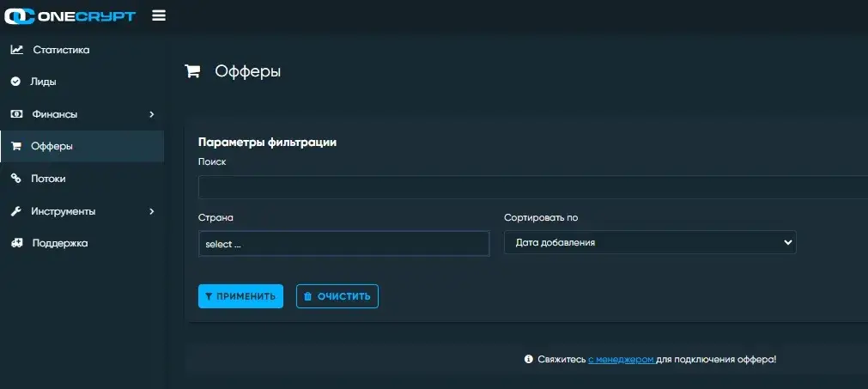
Task: Toggle the hamburger sidebar menu
Action: coord(159,16)
